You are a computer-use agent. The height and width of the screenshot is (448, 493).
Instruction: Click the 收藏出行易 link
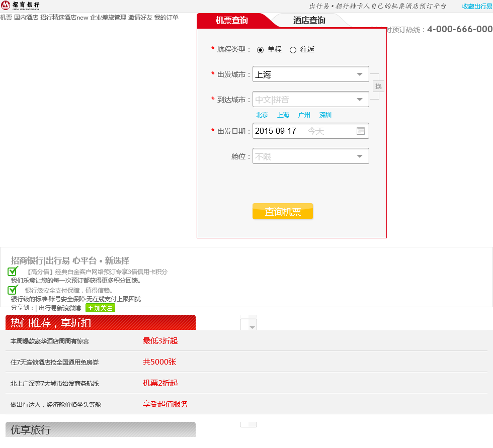[x=477, y=6]
